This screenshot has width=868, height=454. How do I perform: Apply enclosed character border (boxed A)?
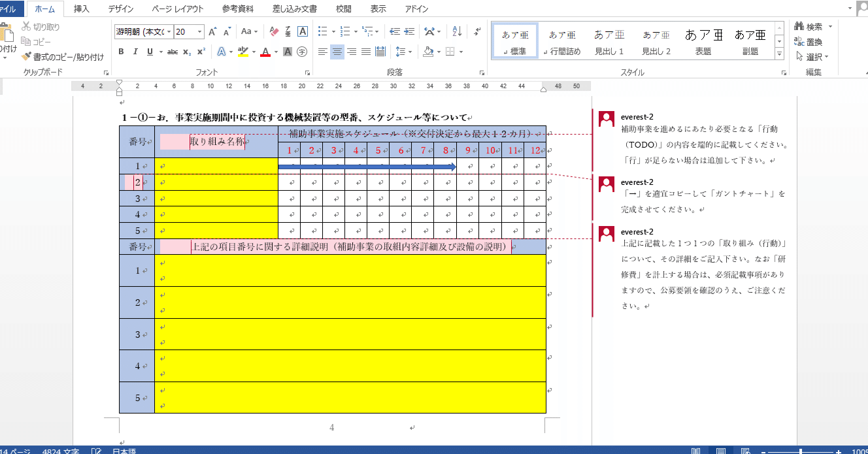point(303,31)
